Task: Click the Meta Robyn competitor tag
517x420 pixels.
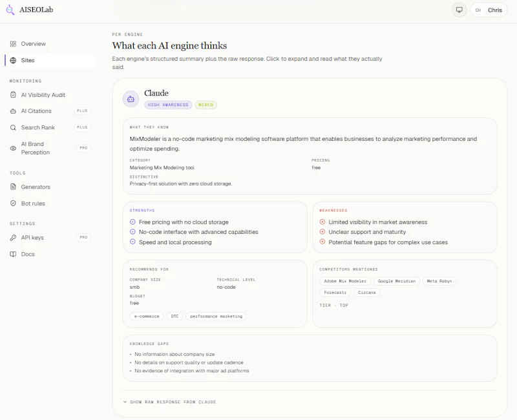Action: point(439,281)
